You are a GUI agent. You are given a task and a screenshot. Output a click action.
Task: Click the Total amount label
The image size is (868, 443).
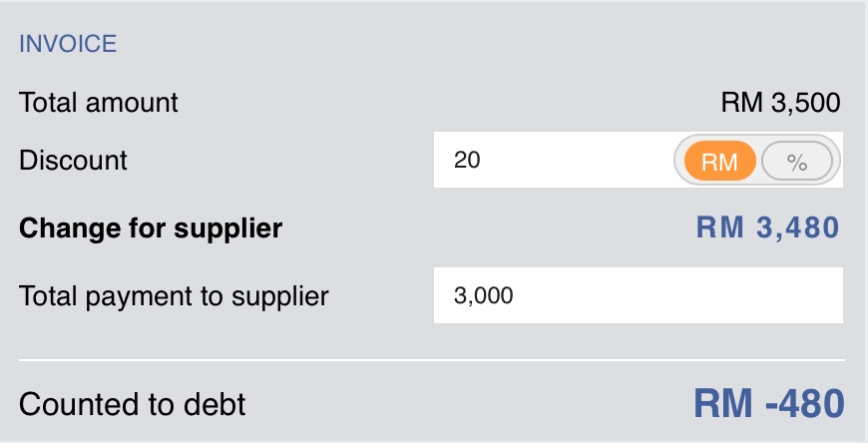tap(99, 102)
